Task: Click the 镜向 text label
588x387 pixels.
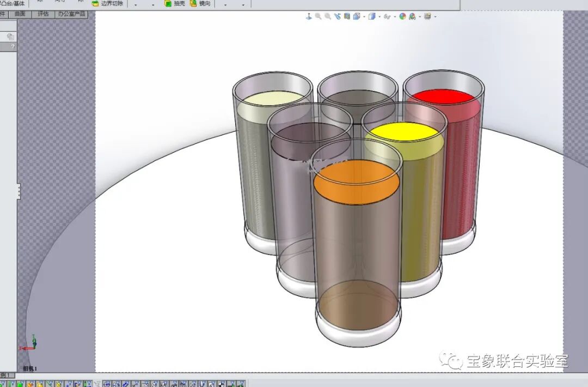Action: [205, 3]
